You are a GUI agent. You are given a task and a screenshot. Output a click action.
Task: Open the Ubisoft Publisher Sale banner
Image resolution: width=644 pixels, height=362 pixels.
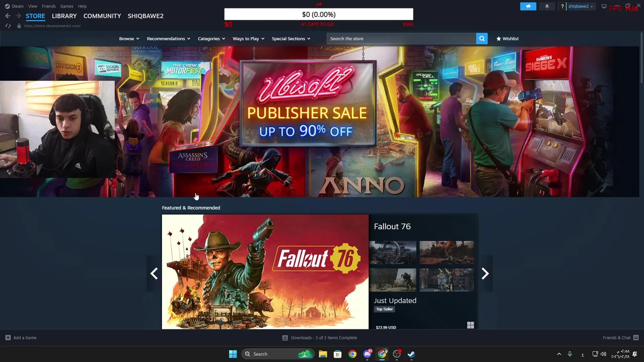click(307, 104)
